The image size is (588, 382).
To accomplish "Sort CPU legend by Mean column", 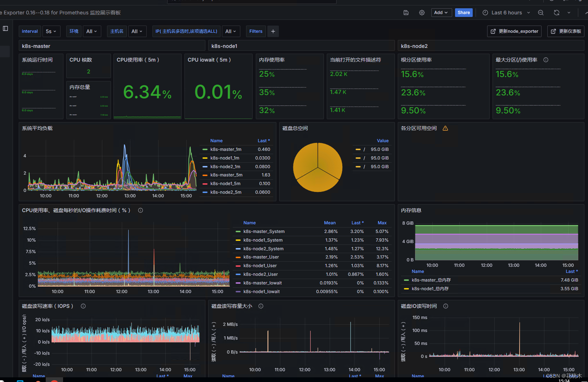I will click(x=330, y=223).
